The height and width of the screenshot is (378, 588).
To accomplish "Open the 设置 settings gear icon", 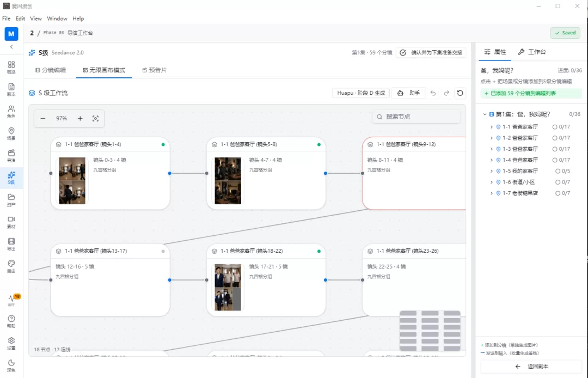I will click(x=11, y=344).
